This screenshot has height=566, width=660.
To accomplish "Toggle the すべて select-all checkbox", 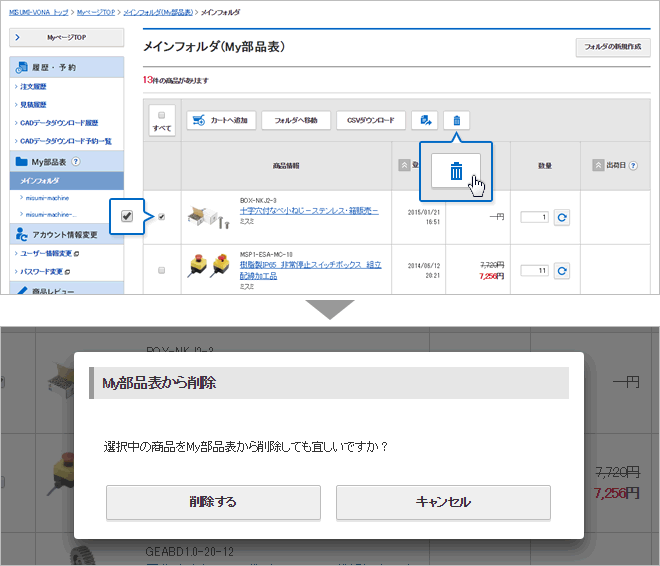I will coord(161,115).
